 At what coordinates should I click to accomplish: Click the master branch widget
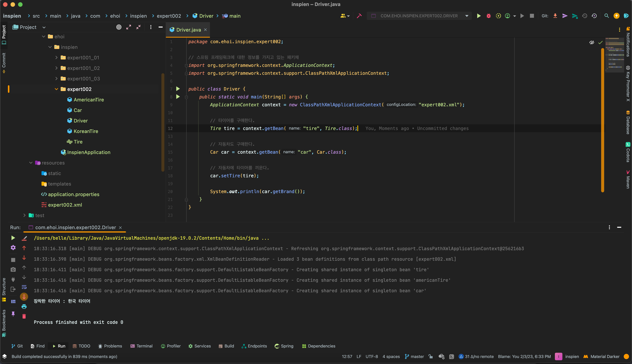[x=415, y=356]
